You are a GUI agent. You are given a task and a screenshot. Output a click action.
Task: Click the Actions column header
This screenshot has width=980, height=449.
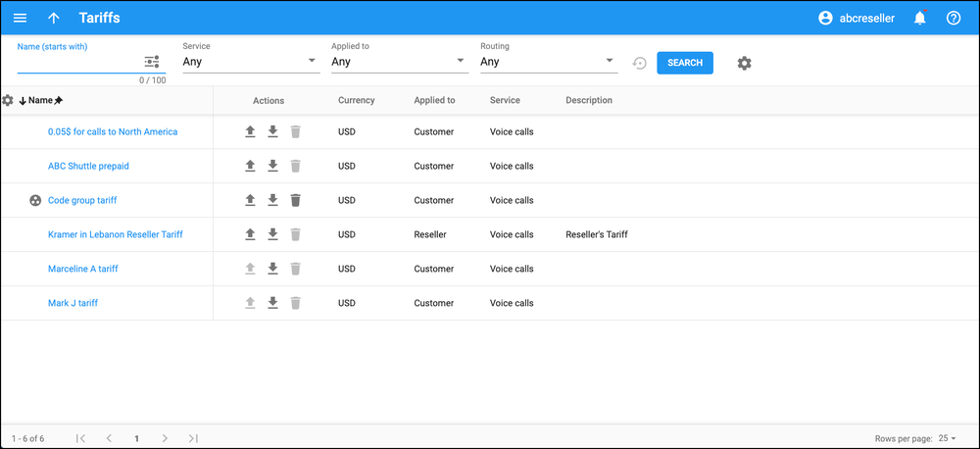(269, 100)
